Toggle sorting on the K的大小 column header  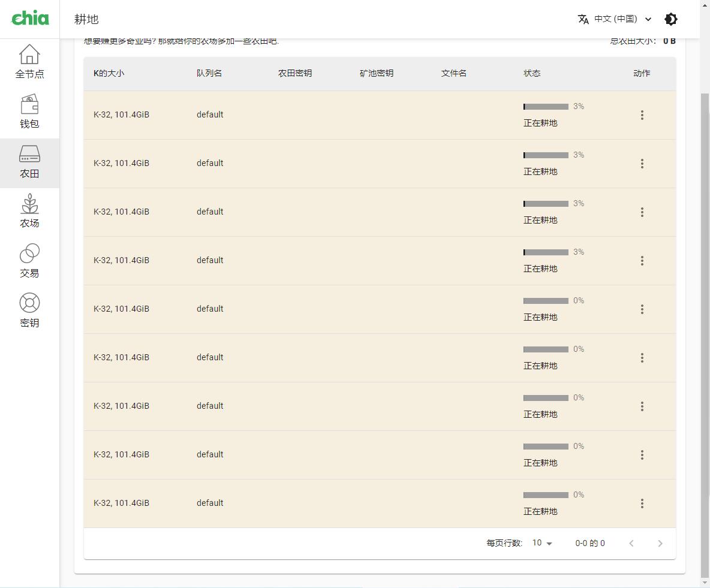[x=108, y=73]
